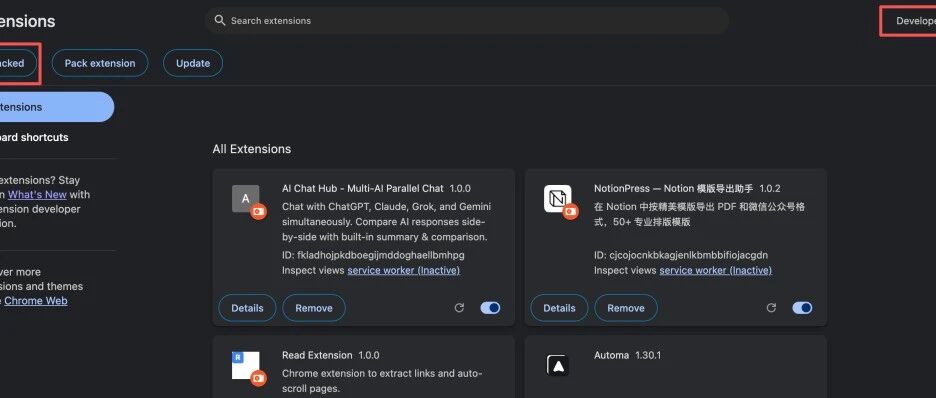Open Keyboard shortcuts sidebar item
The image size is (936, 398).
click(34, 137)
